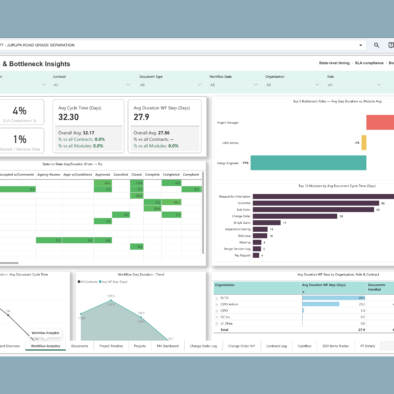394x394 pixels.
Task: Switch to the Contracts Log tab
Action: tap(276, 346)
